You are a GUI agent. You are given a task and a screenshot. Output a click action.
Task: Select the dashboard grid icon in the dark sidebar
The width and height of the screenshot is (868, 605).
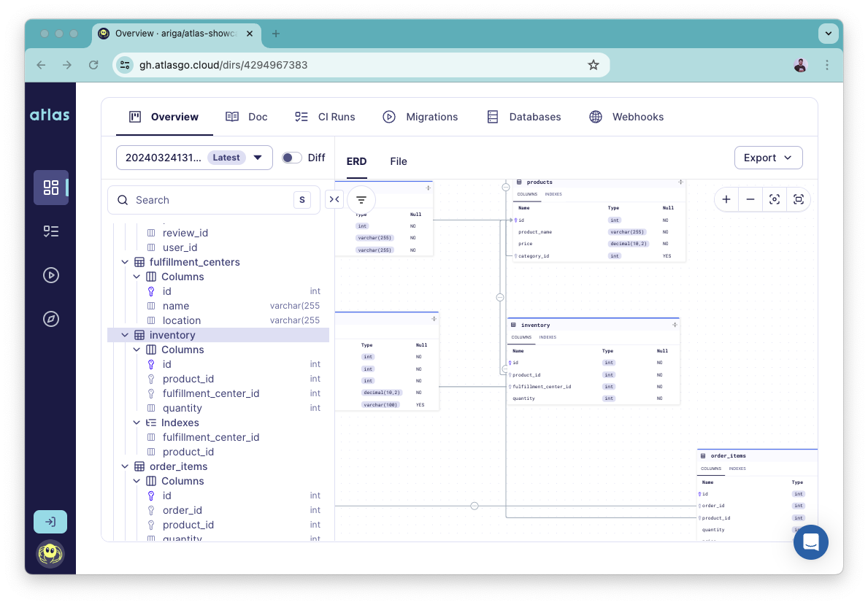pos(51,188)
